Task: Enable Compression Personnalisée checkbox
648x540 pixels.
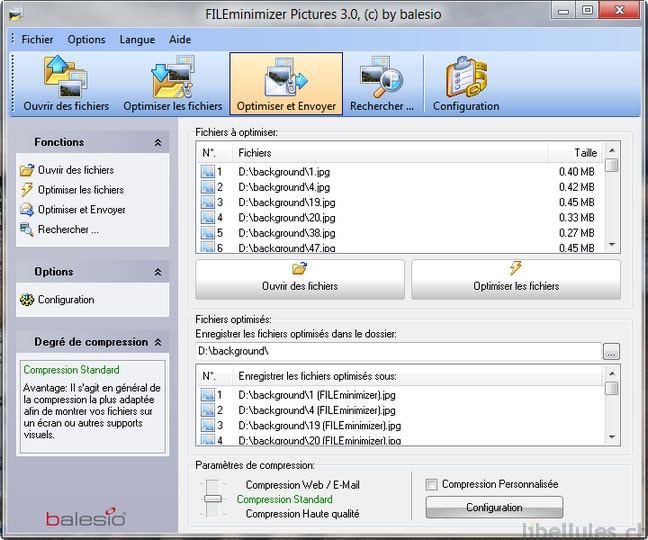Action: [431, 484]
